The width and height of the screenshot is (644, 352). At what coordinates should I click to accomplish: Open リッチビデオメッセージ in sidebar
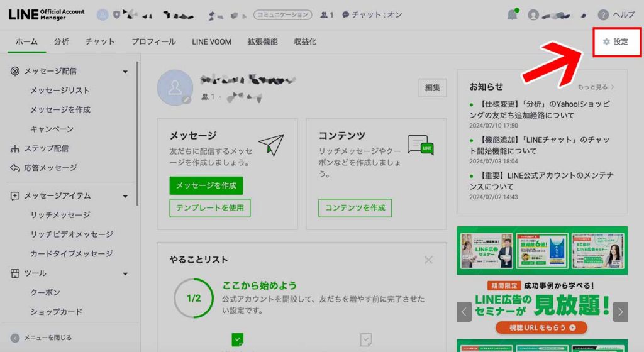pos(72,234)
